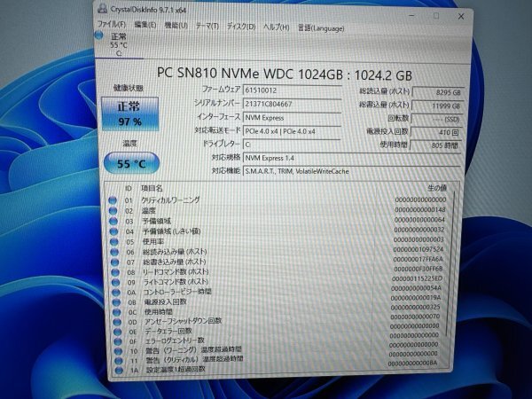Open the 編集(E) menu
This screenshot has width=532, height=399.
click(145, 25)
